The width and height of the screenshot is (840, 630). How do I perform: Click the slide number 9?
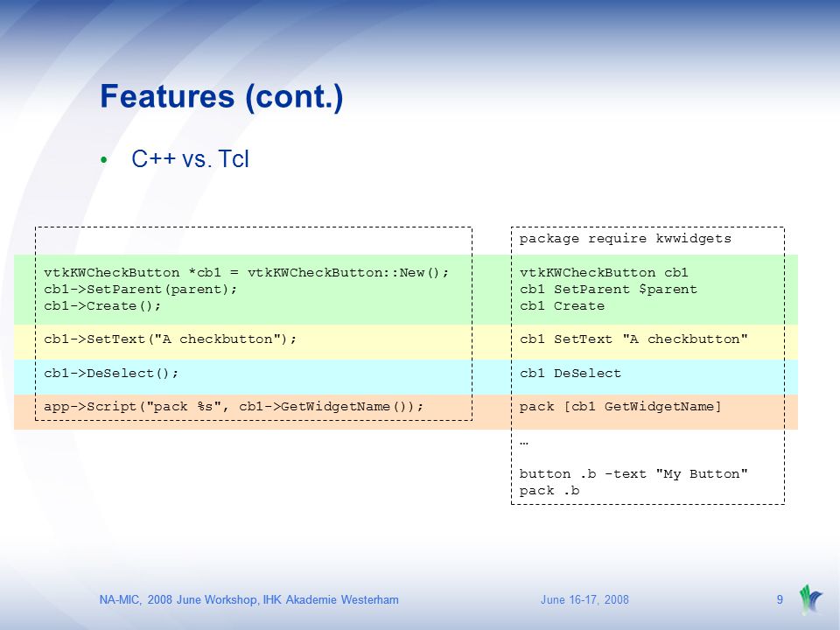pos(780,600)
